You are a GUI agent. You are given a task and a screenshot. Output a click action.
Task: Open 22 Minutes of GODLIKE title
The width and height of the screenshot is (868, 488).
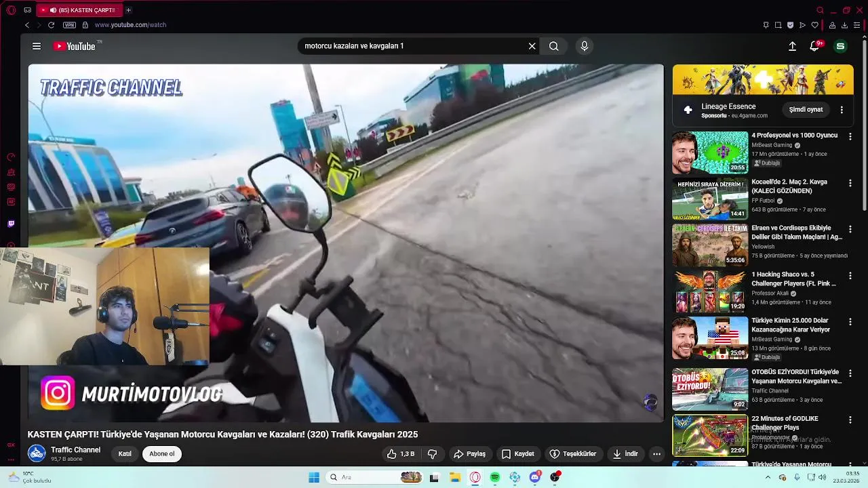point(785,423)
